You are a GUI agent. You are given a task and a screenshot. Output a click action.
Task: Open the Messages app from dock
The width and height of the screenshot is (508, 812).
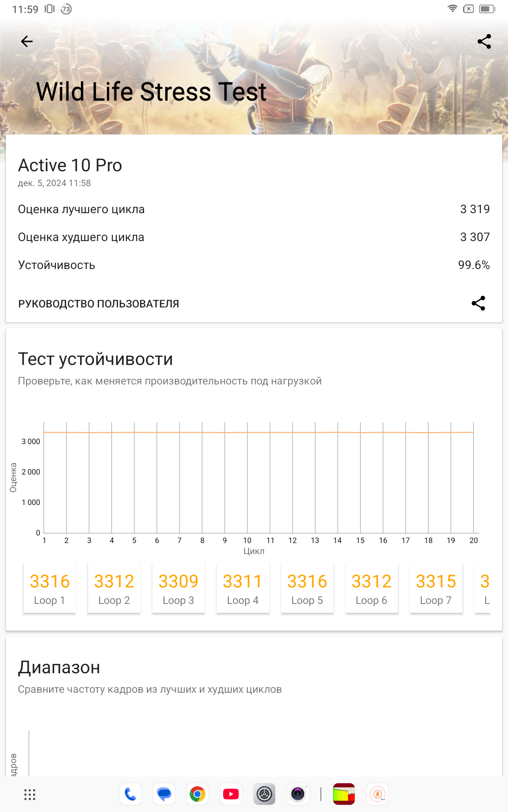[164, 794]
